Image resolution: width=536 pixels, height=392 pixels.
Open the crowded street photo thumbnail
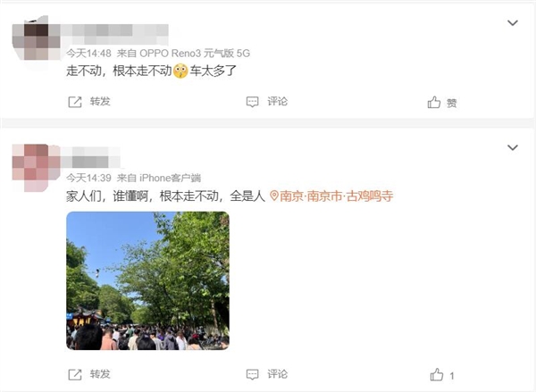coord(147,280)
